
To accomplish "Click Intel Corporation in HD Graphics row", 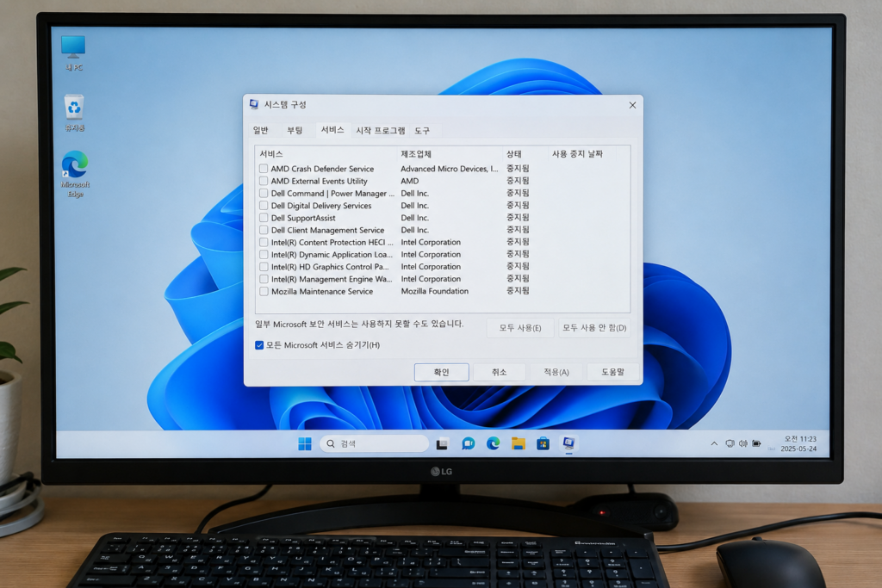I will tap(431, 267).
